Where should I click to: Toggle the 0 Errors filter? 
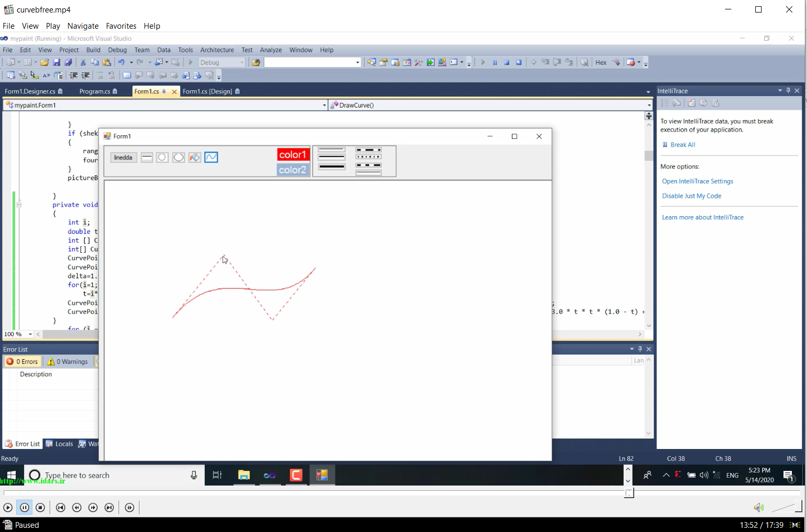(22, 361)
